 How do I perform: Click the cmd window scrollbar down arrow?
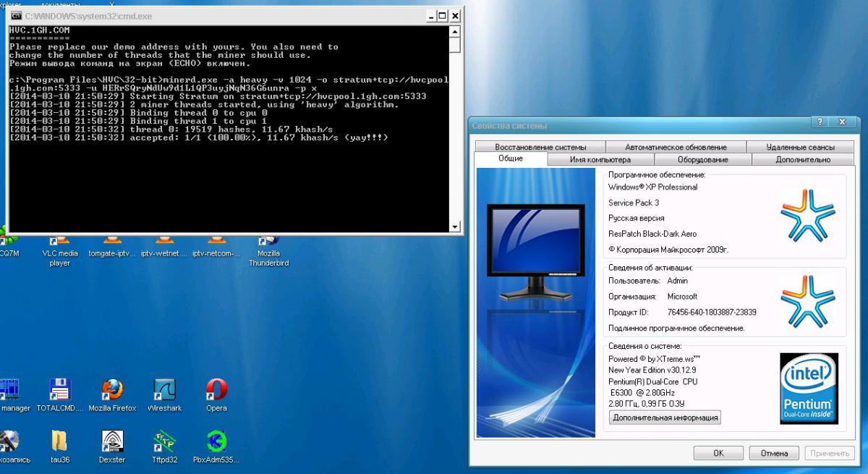pos(455,227)
